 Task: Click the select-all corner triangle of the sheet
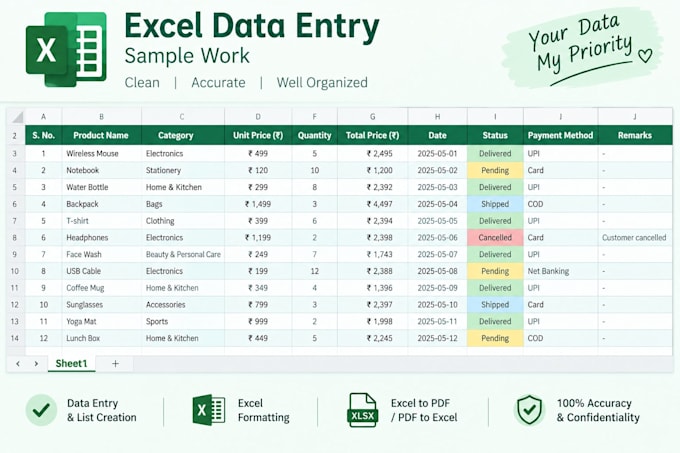click(x=17, y=117)
